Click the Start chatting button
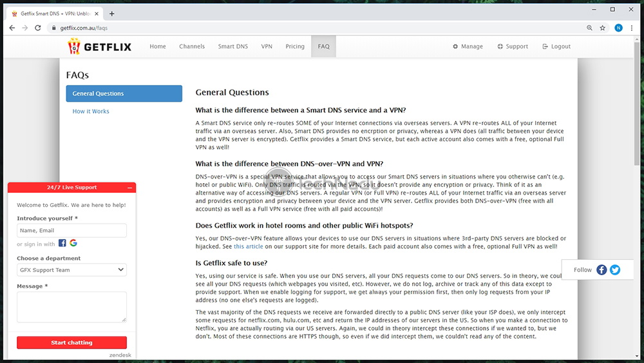644x363 pixels. [x=71, y=342]
